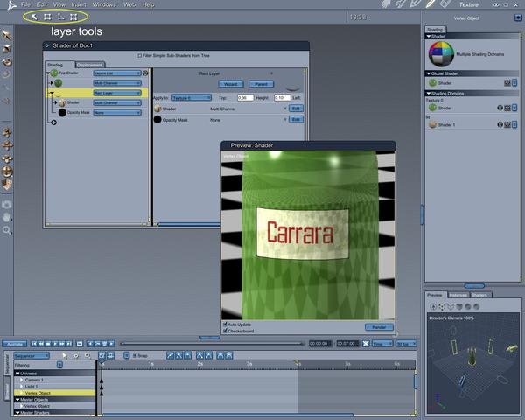This screenshot has height=420, width=525.
Task: Choose the rectangular layer tool in top toolbar
Action: click(x=47, y=17)
